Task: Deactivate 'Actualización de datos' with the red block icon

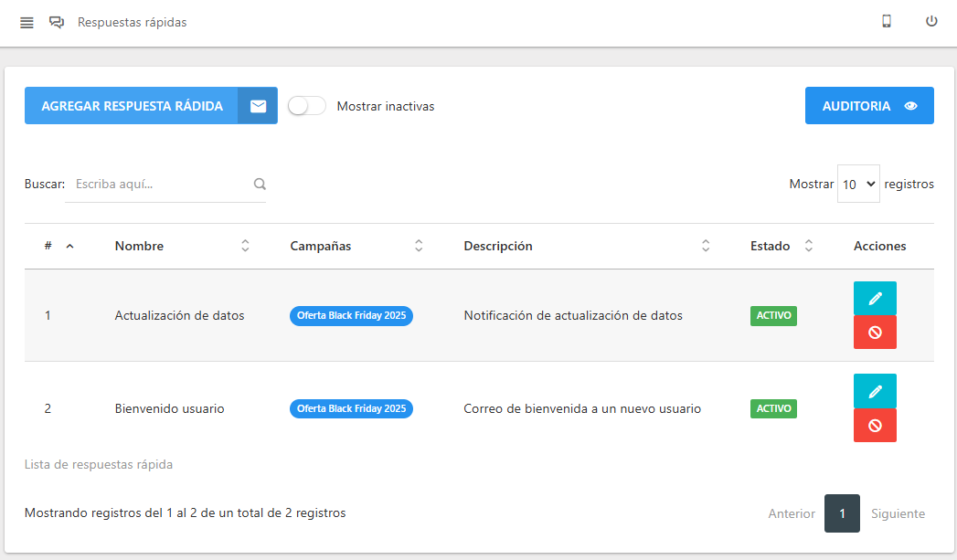Action: (x=875, y=333)
